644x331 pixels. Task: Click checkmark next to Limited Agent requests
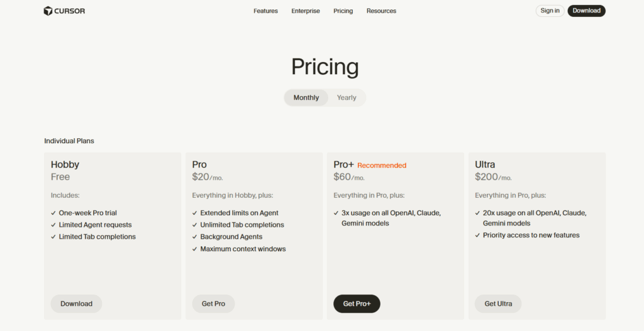coord(53,225)
